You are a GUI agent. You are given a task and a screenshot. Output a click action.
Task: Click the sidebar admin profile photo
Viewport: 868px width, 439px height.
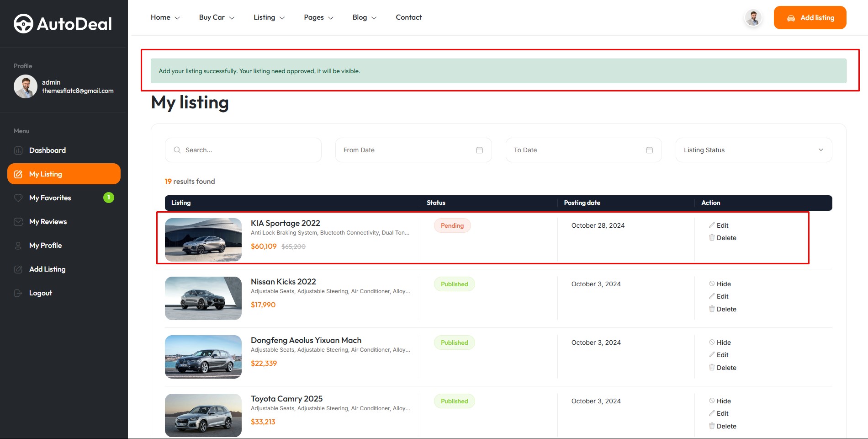click(26, 86)
